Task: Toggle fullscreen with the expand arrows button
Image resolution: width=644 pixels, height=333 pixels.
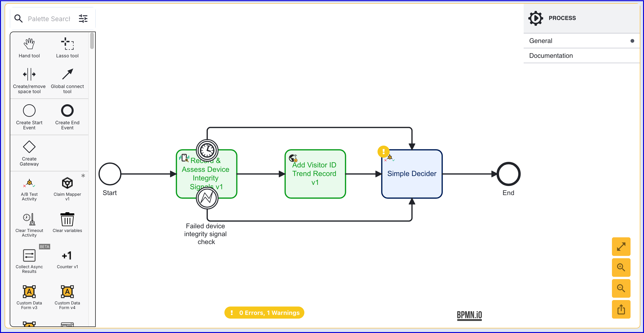Action: pos(621,247)
